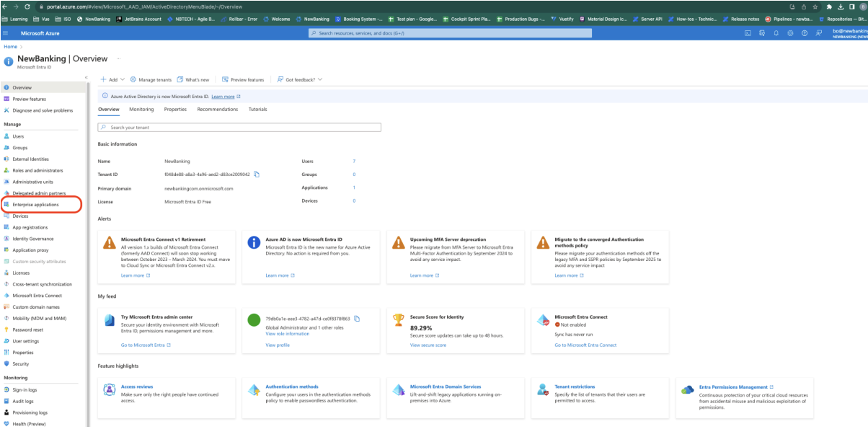Click View role information link
The width and height of the screenshot is (868, 437).
[287, 334]
